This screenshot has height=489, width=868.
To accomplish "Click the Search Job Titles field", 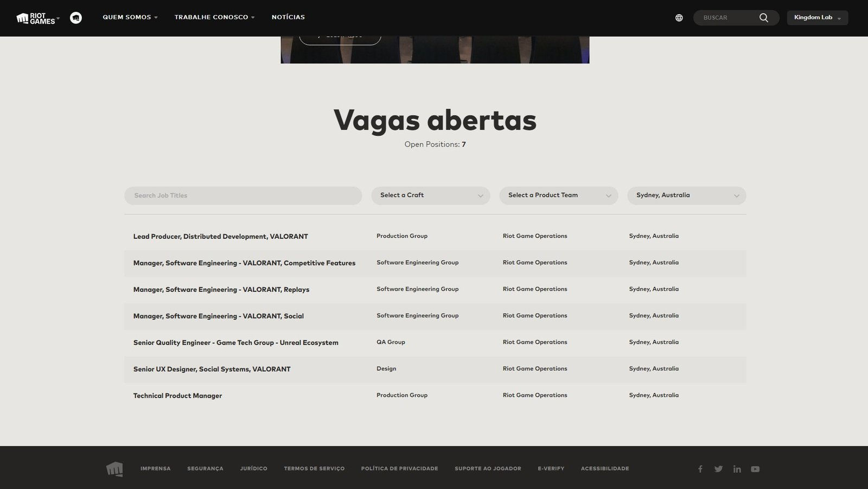I will point(243,195).
